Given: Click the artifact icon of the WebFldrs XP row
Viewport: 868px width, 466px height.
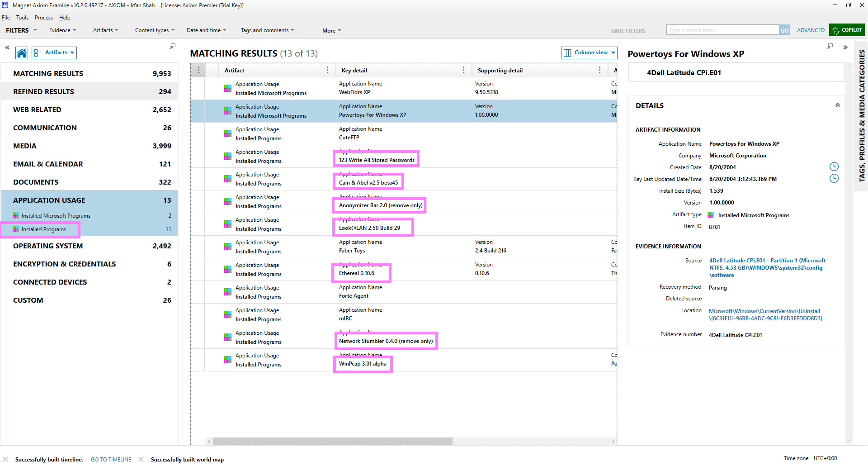Looking at the screenshot, I should click(228, 88).
